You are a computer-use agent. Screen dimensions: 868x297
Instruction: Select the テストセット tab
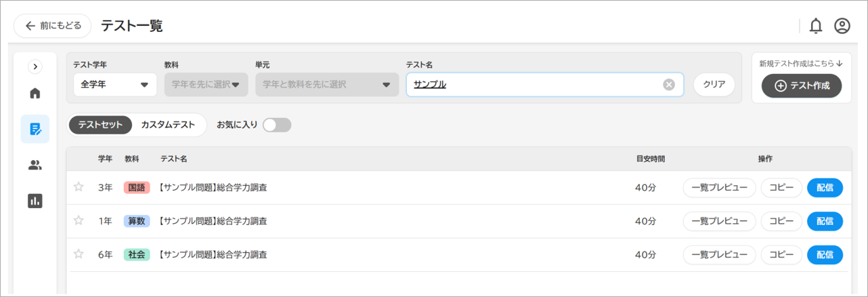pos(100,125)
